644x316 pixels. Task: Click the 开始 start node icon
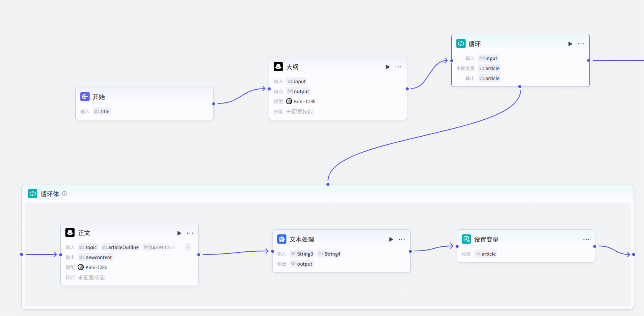click(x=85, y=97)
